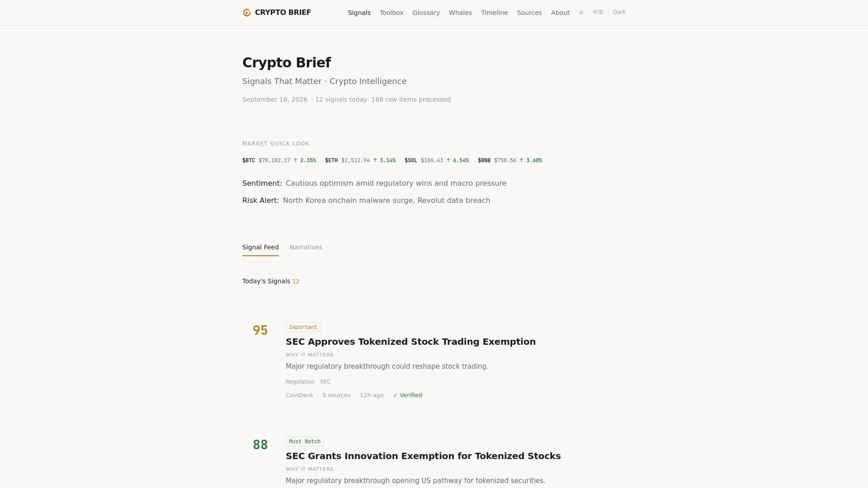Click the $BTC ticker price
868x488 pixels.
coord(274,160)
